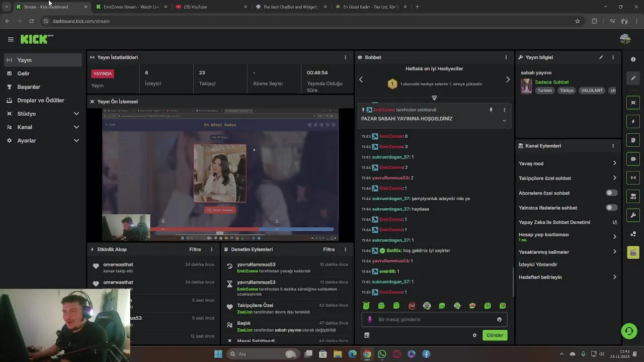Click the wrench icon in right sidebar
Screen dimensions: 644x362
(x=633, y=215)
